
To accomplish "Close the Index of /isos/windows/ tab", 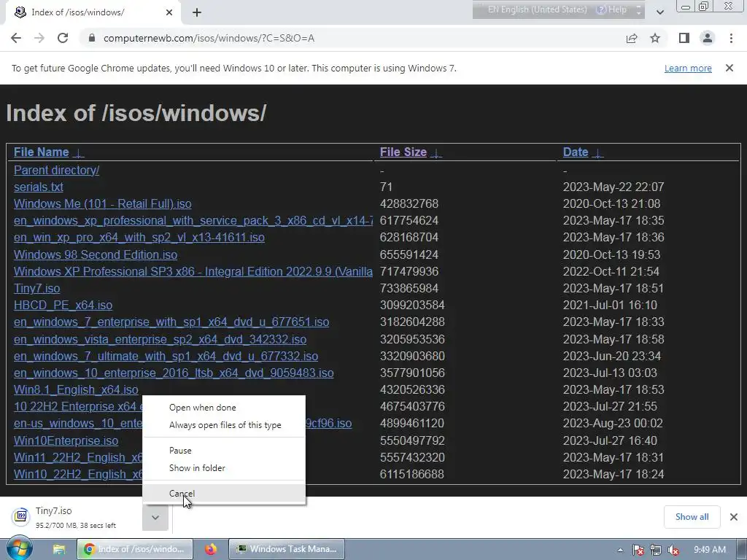I will (169, 12).
